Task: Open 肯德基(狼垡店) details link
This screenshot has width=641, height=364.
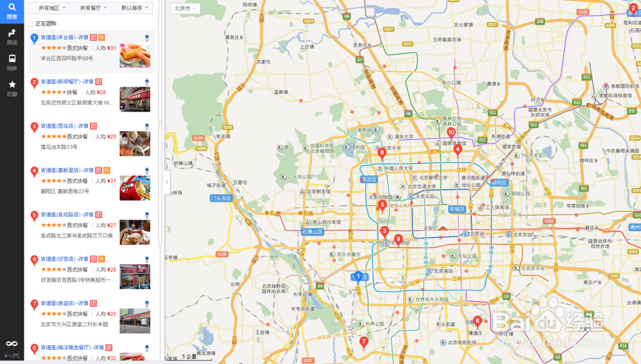Action: coord(65,304)
